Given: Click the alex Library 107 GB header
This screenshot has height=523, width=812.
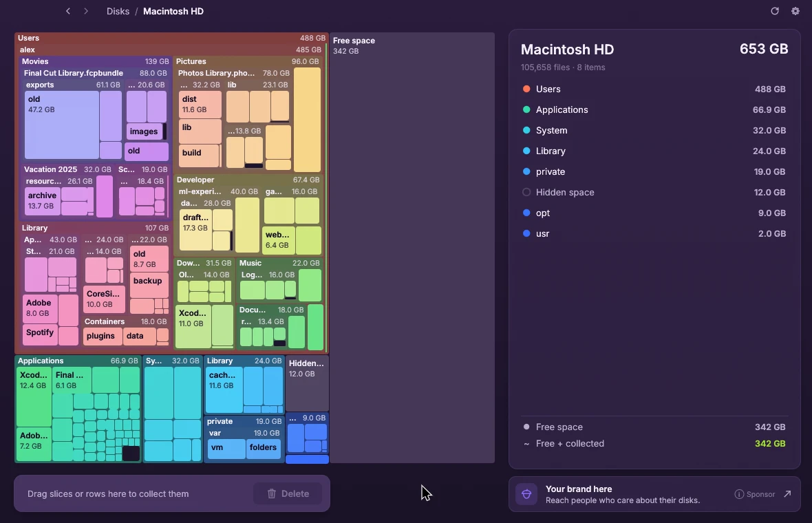Looking at the screenshot, I should pyautogui.click(x=95, y=228).
